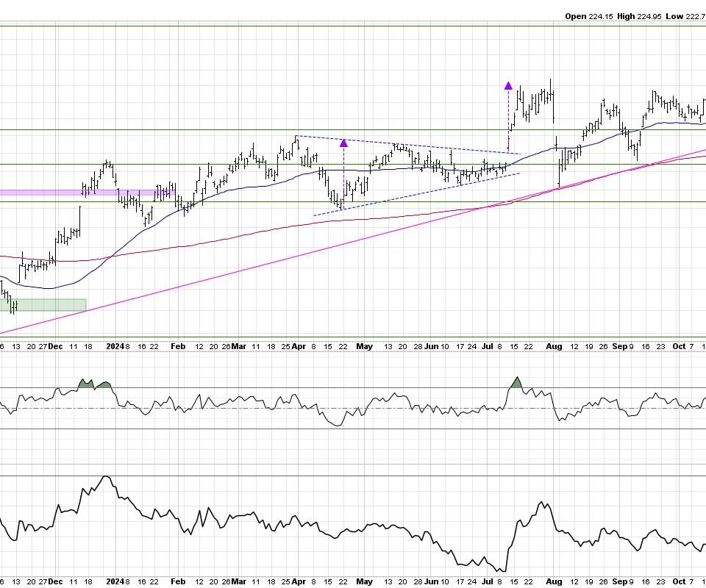The width and height of the screenshot is (706, 588).
Task: Click the bottom indicator's peak near January 2024
Action: (x=107, y=477)
